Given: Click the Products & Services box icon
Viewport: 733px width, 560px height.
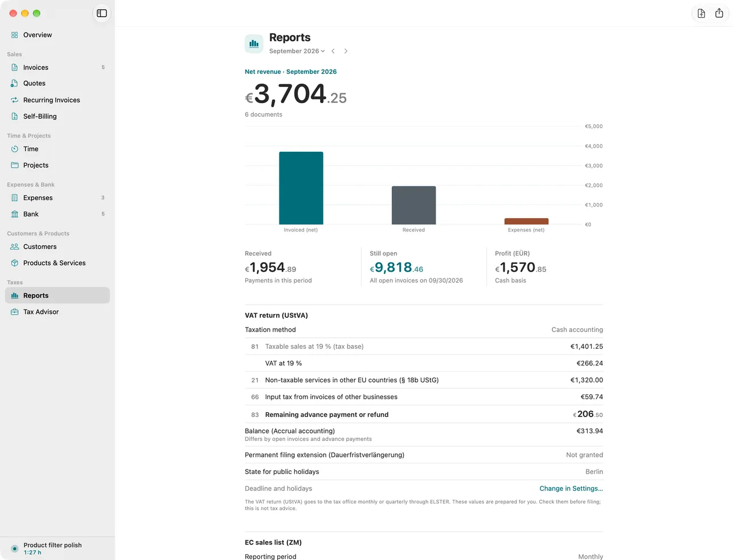Looking at the screenshot, I should tap(15, 263).
